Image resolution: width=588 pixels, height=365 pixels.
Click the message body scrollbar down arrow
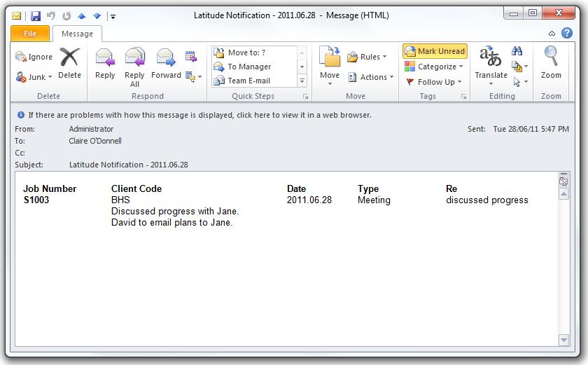pos(563,340)
